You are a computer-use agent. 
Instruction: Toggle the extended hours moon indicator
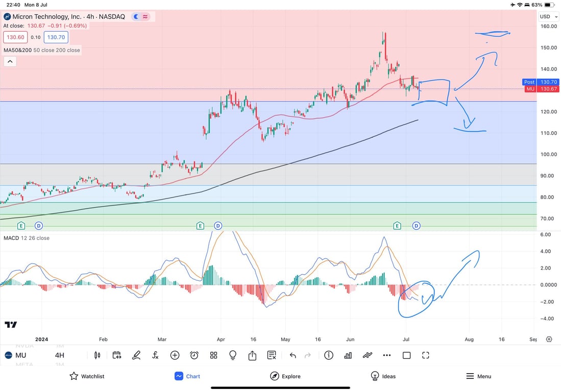coord(136,16)
